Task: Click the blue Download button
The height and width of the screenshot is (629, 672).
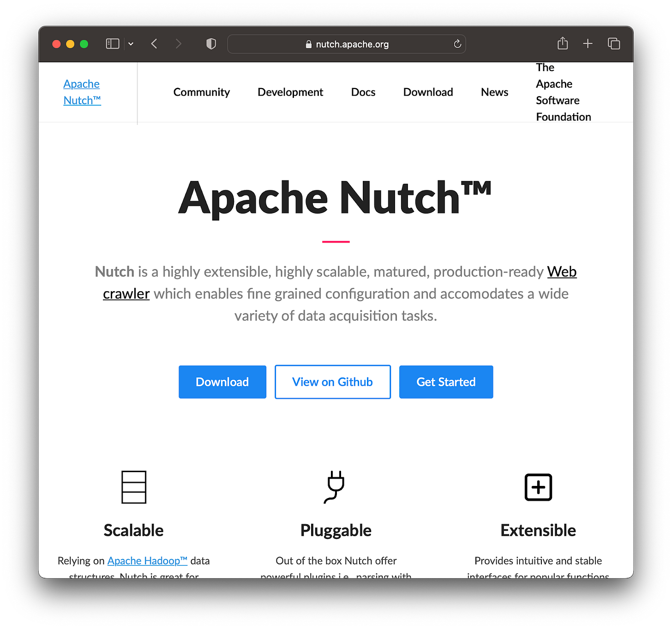Action: pos(222,382)
